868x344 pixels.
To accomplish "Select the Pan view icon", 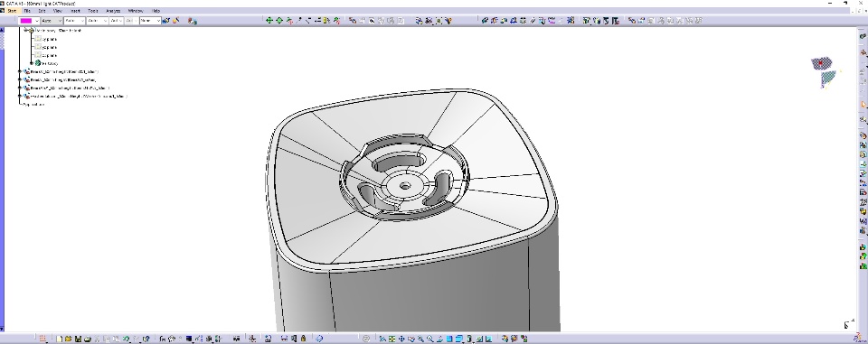I will (401, 339).
